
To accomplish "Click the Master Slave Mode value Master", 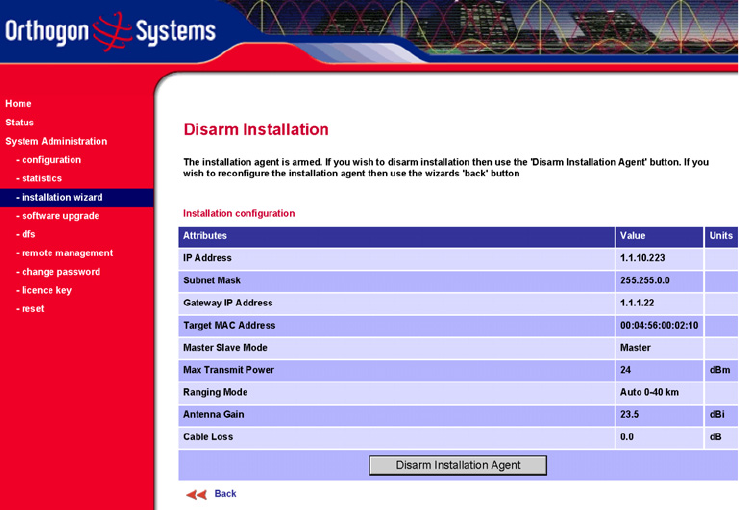I will [x=635, y=348].
